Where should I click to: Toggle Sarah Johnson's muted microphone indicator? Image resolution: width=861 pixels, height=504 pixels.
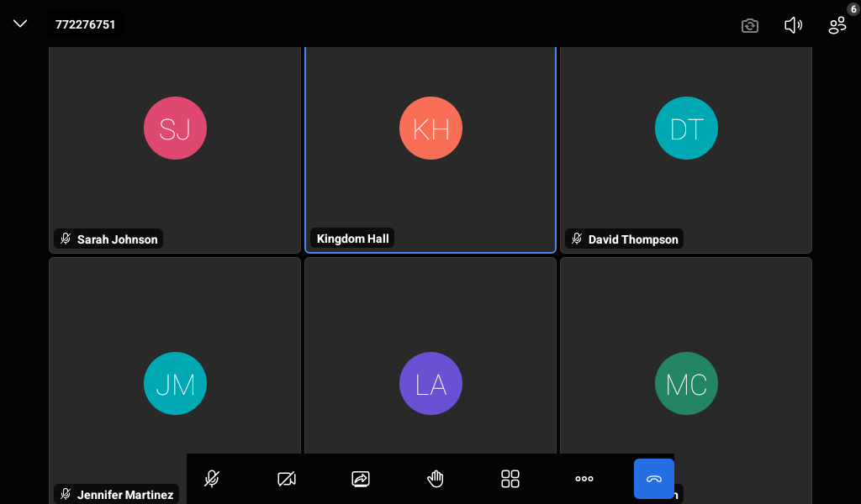coord(66,239)
